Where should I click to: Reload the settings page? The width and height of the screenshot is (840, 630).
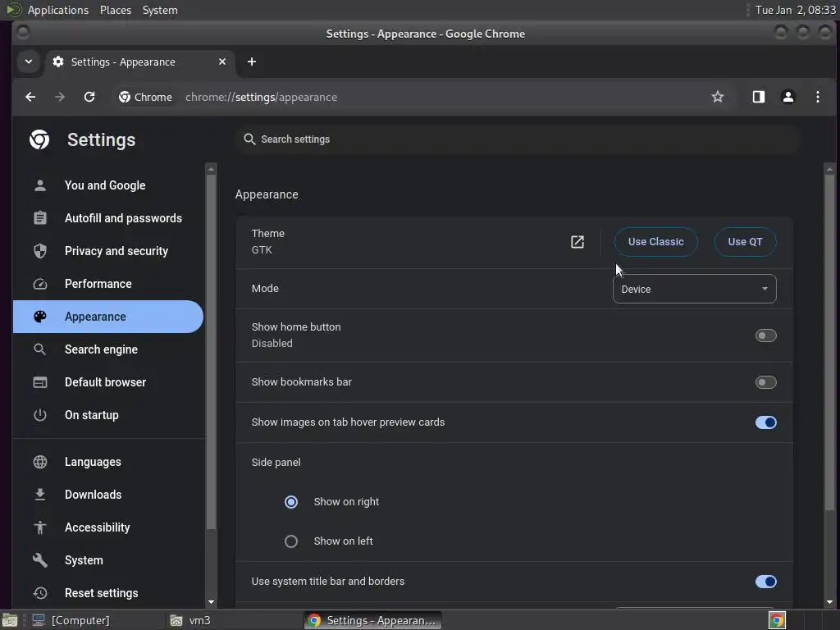(x=89, y=97)
